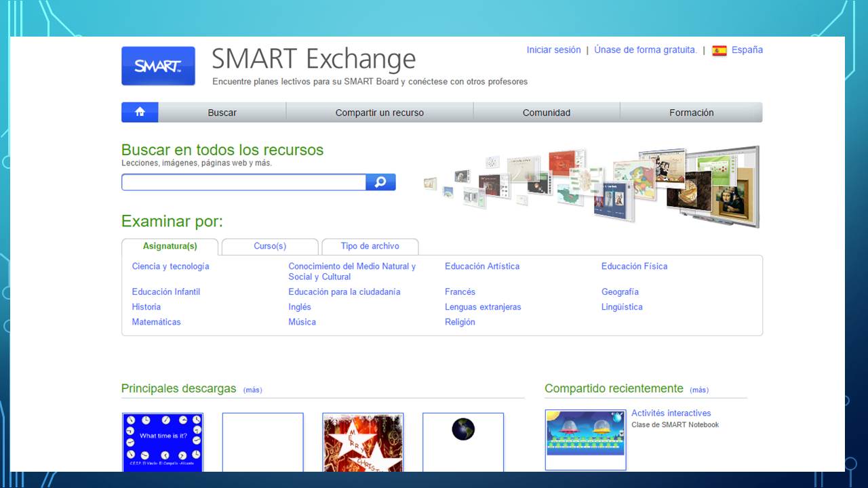Viewport: 868px width, 488px height.
Task: Open Lenguas extranjeras subject
Action: [x=483, y=307]
